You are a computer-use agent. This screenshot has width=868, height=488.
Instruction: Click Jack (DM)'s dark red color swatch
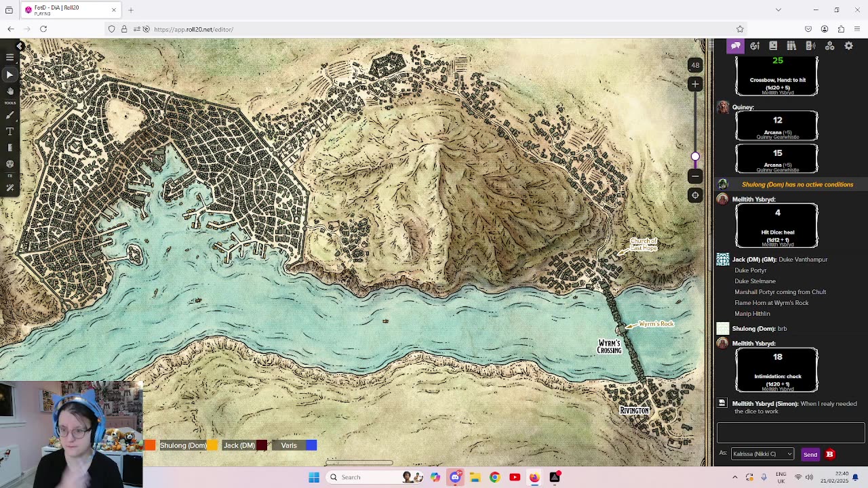262,445
